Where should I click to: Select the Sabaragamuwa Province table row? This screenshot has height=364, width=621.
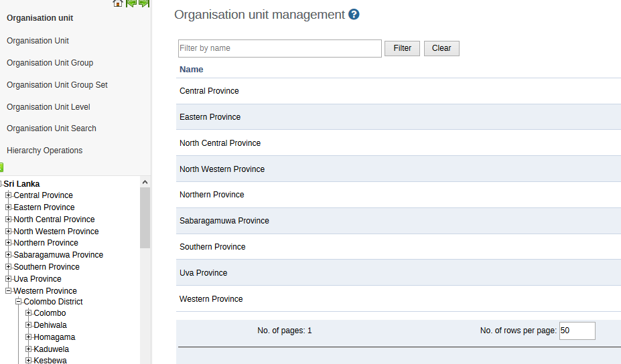(x=224, y=221)
